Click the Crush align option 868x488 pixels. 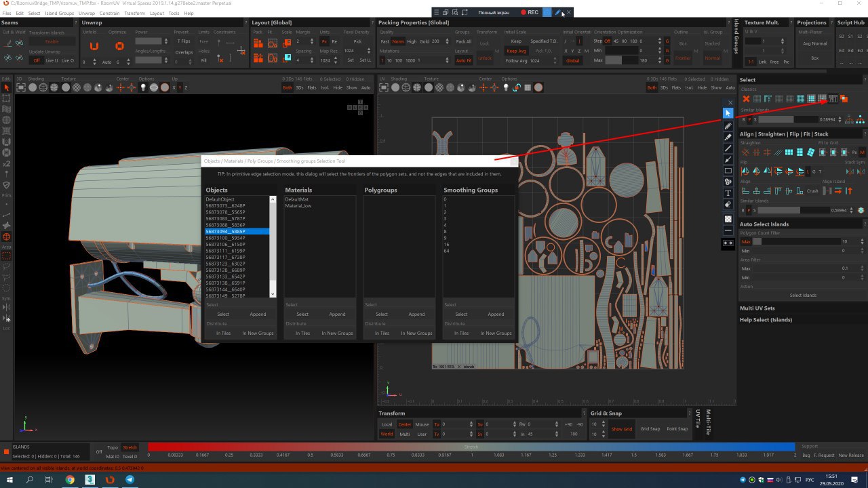coord(812,190)
